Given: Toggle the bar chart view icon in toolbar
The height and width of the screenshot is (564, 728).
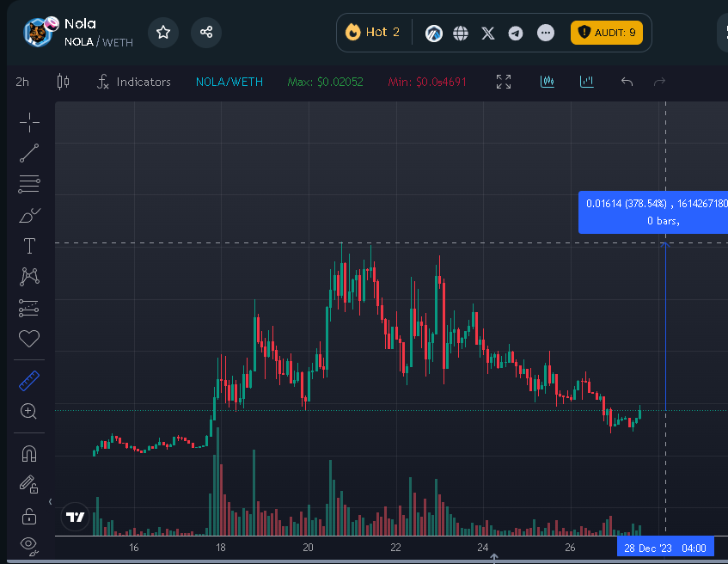Looking at the screenshot, I should point(587,82).
